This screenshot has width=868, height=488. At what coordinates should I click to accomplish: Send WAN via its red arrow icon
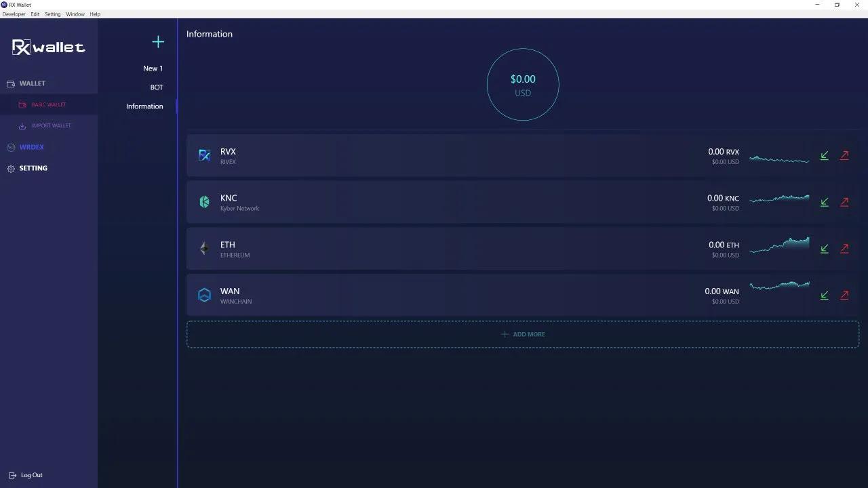pyautogui.click(x=844, y=296)
